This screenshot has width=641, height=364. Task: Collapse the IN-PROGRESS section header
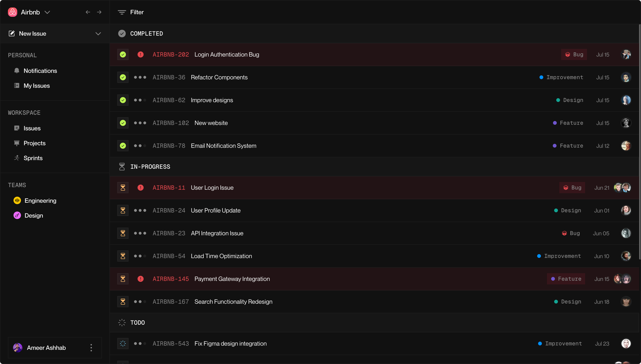(150, 167)
